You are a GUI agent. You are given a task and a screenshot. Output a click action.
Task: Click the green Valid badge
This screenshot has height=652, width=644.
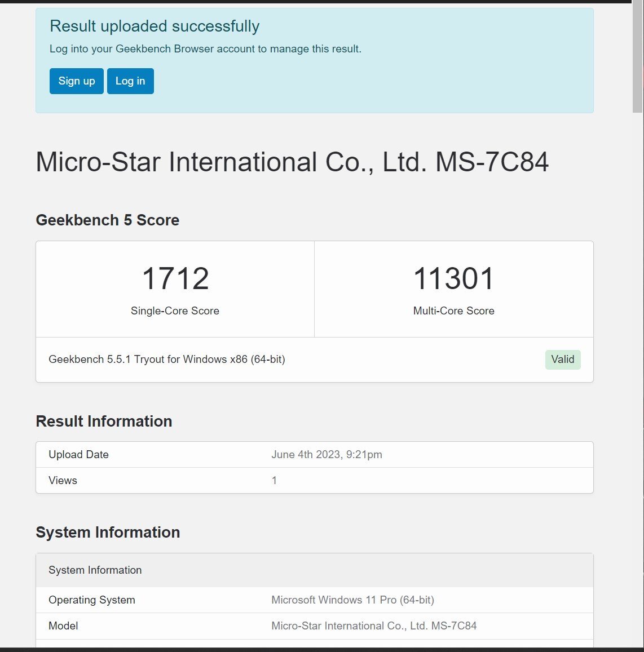[x=563, y=360]
